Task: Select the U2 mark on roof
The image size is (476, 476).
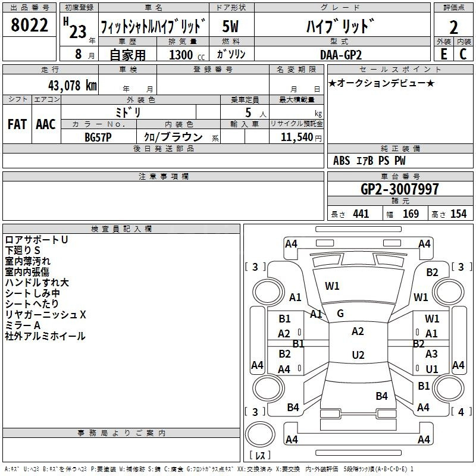Action: coord(358,355)
